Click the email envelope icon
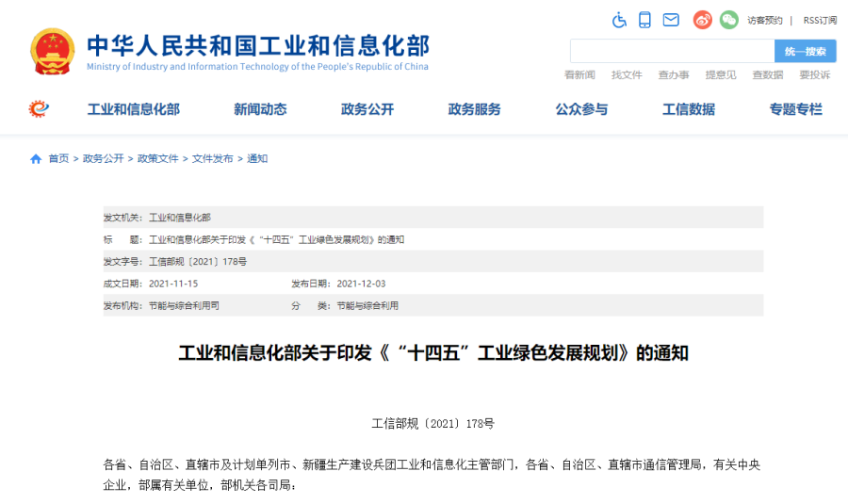This screenshot has height=504, width=848. tap(671, 20)
